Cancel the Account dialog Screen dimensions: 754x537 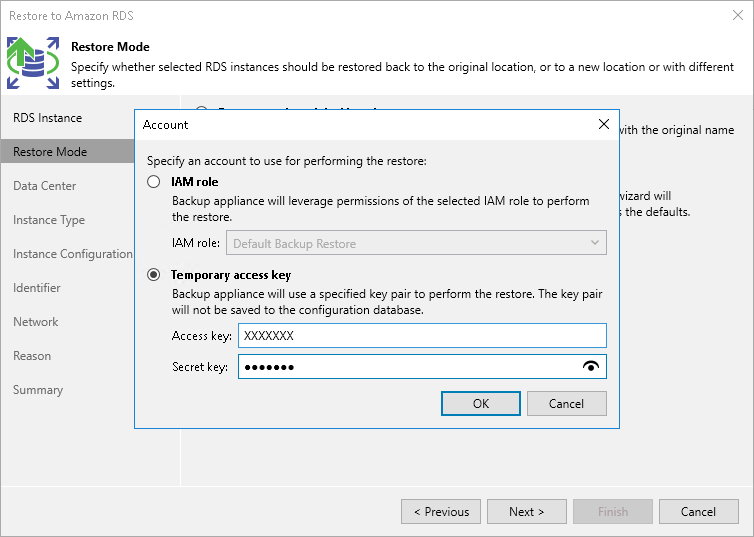tap(567, 403)
